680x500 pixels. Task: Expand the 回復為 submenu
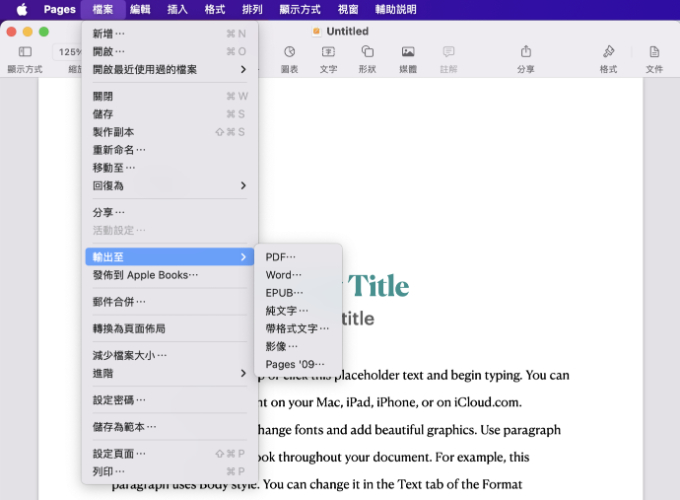click(x=168, y=185)
